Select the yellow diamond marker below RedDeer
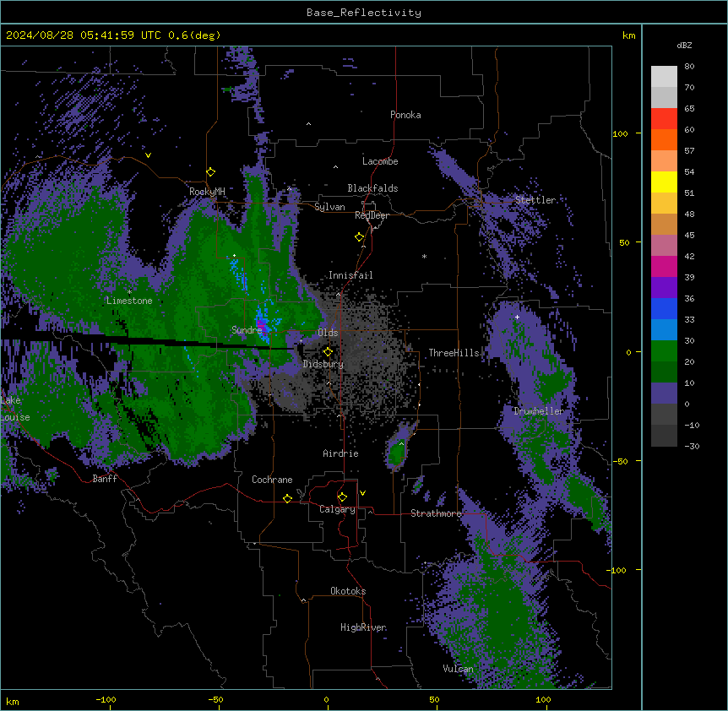728x711 pixels. [x=360, y=237]
